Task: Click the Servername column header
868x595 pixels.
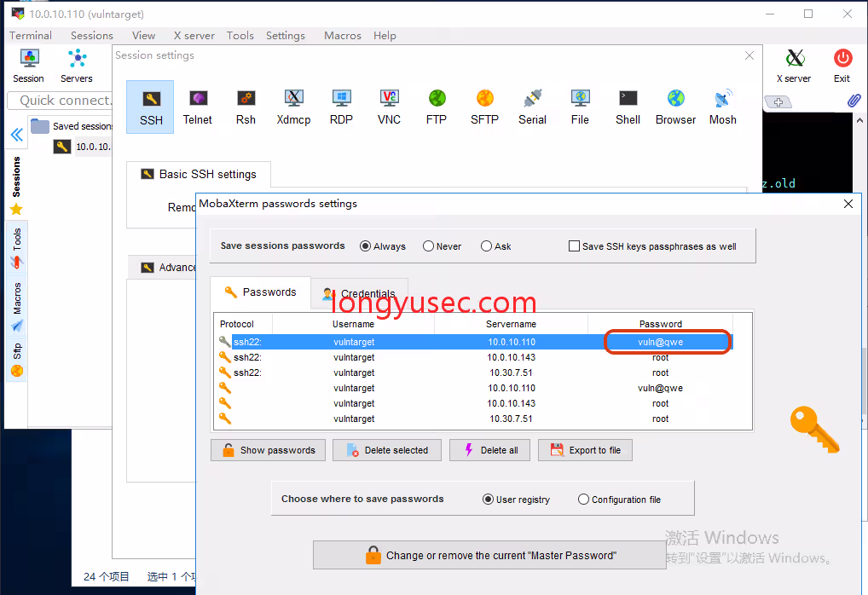Action: click(x=511, y=324)
